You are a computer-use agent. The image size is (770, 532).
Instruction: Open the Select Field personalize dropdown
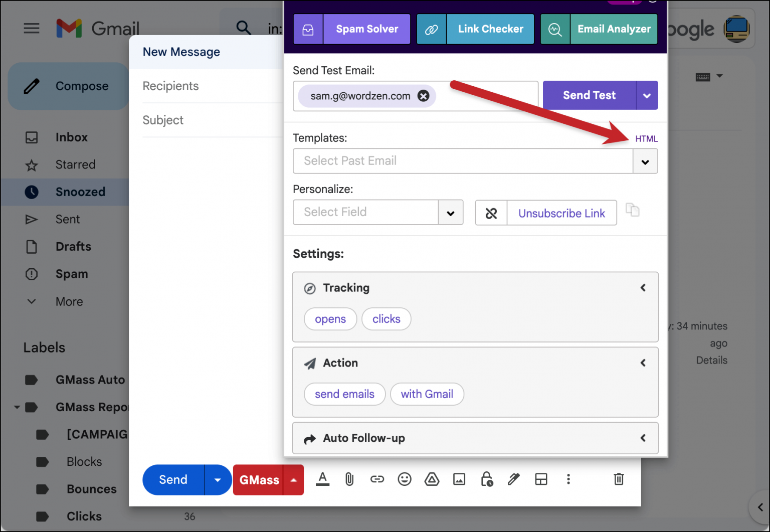[450, 212]
